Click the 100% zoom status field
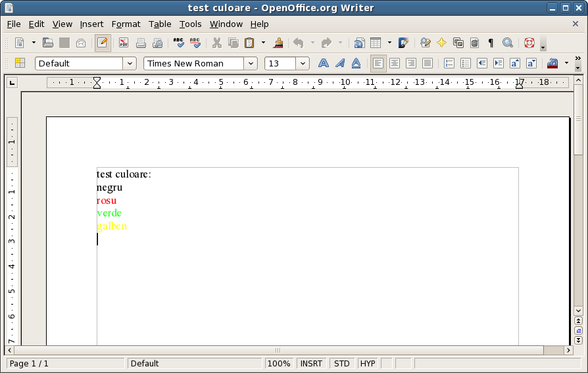 pos(279,363)
